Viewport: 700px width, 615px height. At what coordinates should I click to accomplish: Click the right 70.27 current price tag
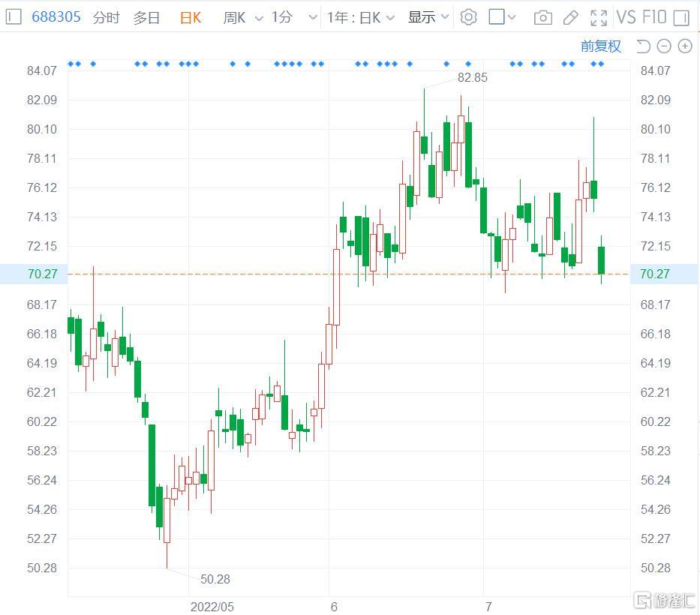click(665, 274)
